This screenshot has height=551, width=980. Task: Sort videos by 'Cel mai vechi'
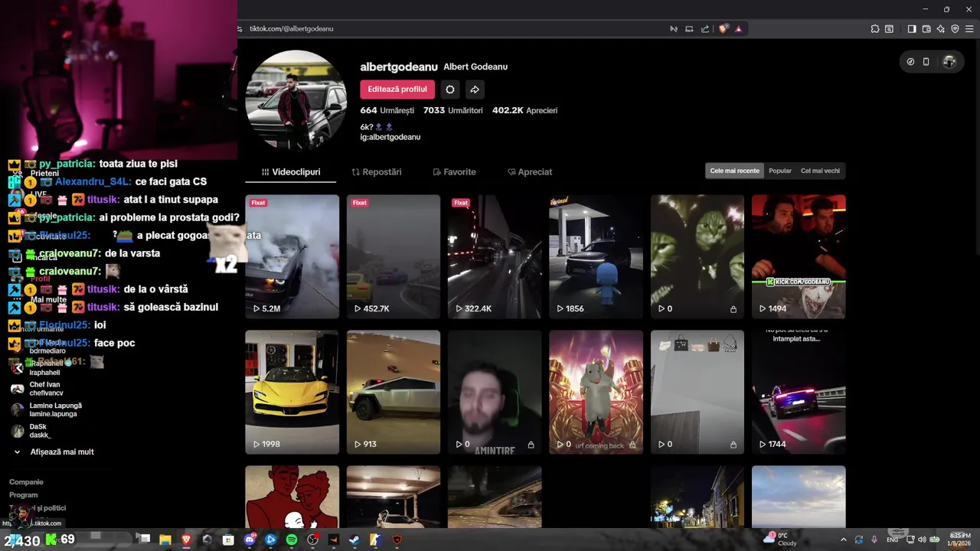pos(820,171)
